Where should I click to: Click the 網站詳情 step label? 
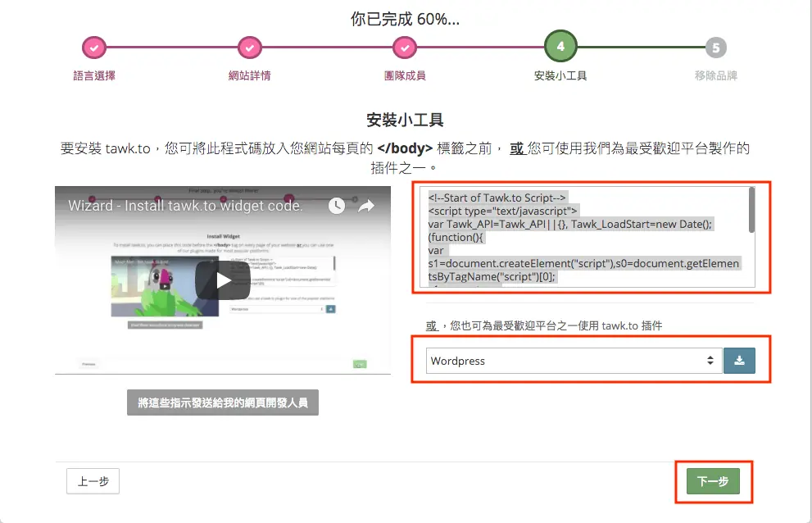pyautogui.click(x=250, y=75)
